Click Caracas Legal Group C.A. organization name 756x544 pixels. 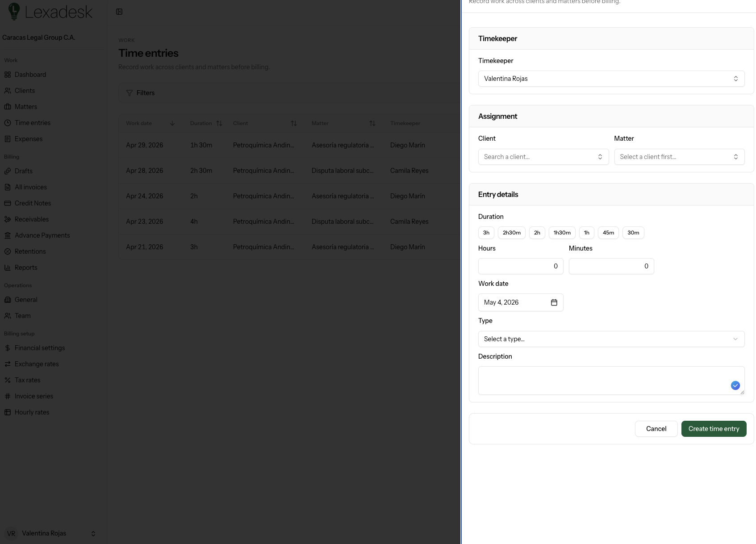[x=38, y=38]
